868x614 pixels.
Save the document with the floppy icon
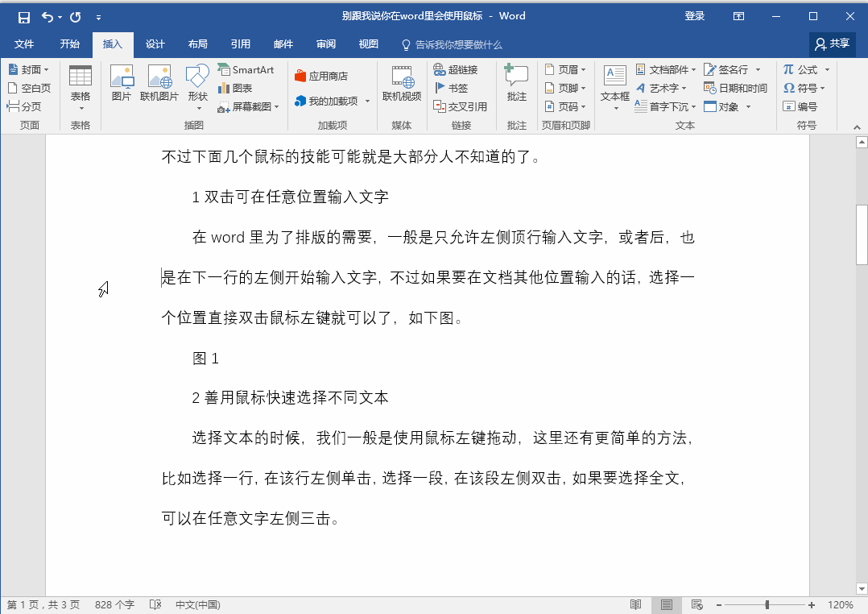(24, 17)
